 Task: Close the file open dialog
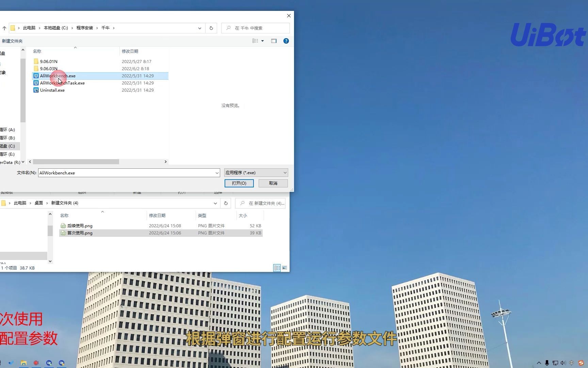pos(289,16)
